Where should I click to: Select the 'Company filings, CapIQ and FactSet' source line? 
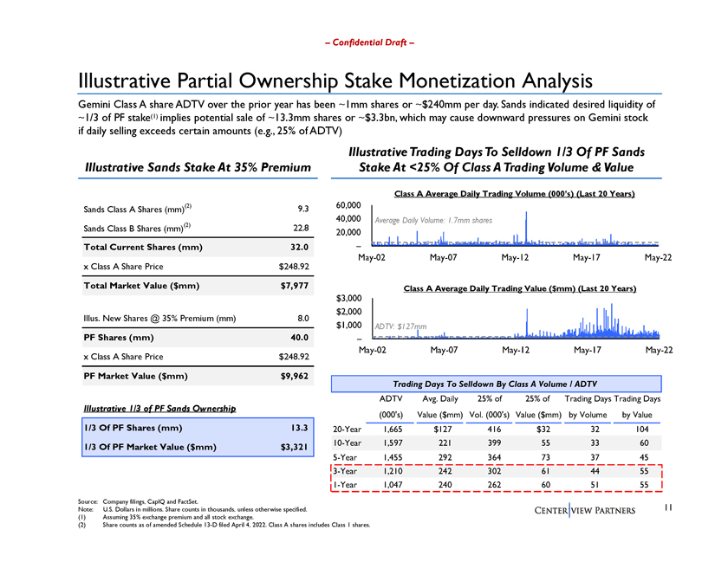[x=150, y=501]
